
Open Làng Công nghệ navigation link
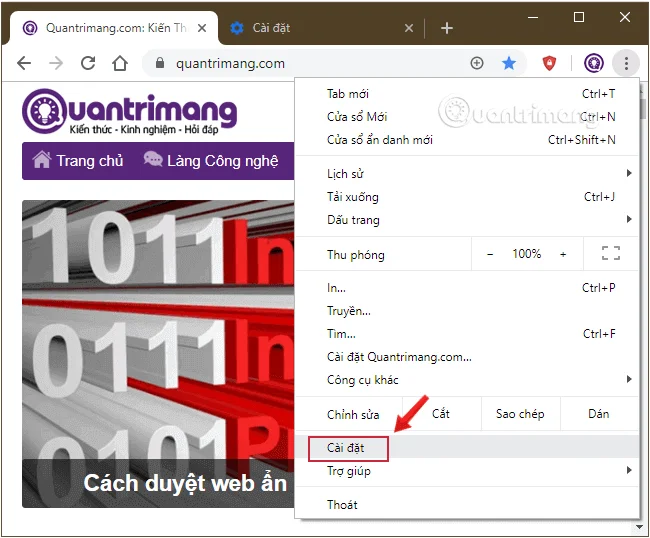pos(211,161)
